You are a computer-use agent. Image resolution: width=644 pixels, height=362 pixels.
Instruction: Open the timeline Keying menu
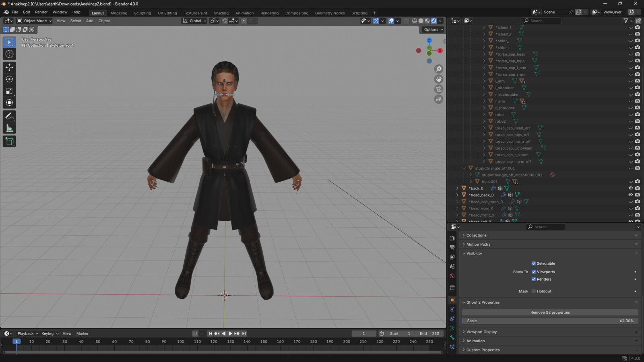[50, 333]
